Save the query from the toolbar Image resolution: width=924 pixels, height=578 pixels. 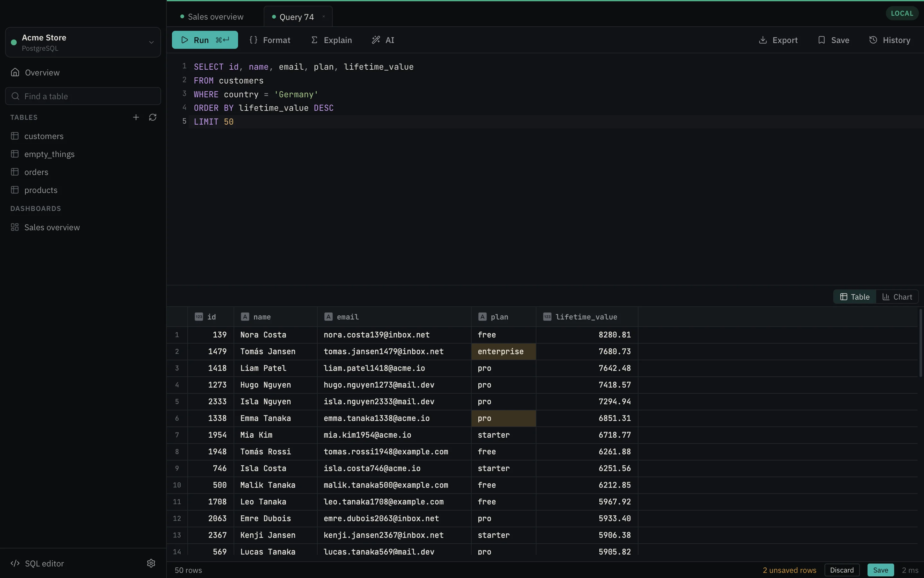click(x=834, y=40)
